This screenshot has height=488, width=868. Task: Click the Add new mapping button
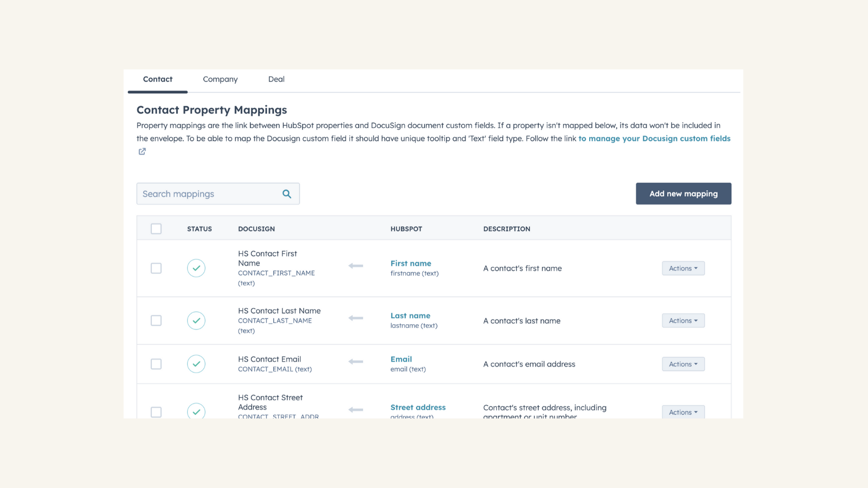684,194
